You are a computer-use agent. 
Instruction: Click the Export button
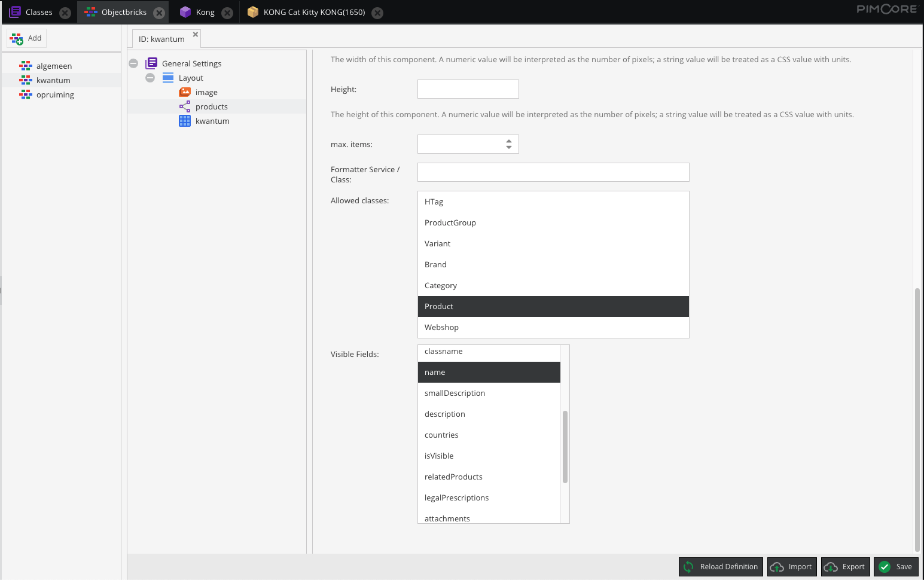(x=845, y=567)
